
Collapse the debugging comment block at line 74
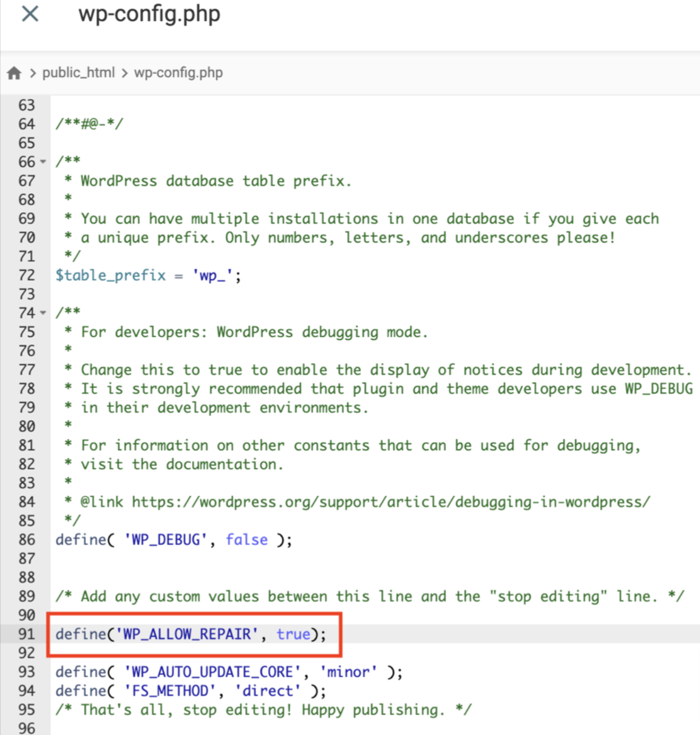point(42,313)
